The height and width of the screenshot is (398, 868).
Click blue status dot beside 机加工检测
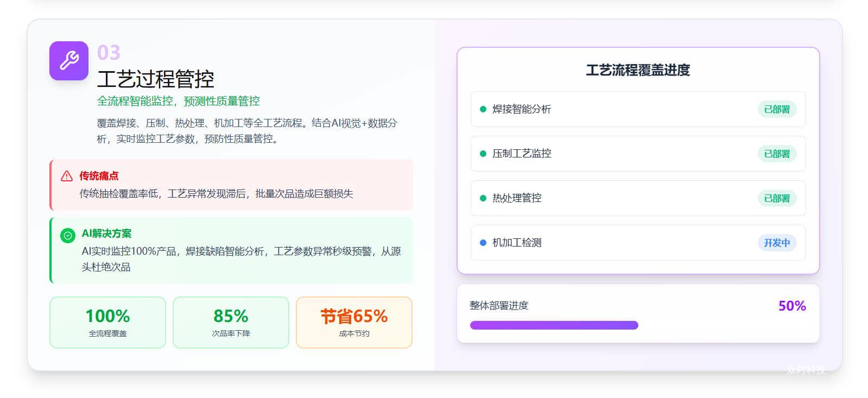click(x=483, y=243)
